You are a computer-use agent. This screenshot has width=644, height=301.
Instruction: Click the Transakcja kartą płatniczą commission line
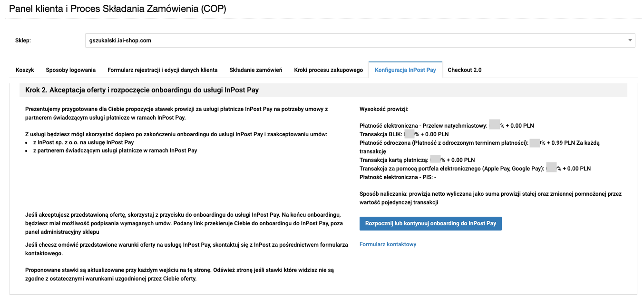[x=417, y=160]
